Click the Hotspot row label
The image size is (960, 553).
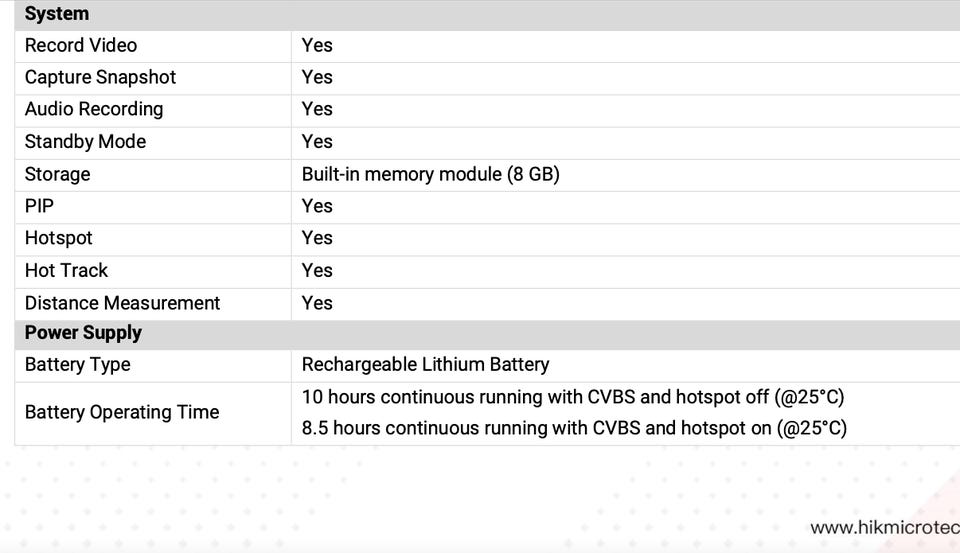click(x=58, y=238)
